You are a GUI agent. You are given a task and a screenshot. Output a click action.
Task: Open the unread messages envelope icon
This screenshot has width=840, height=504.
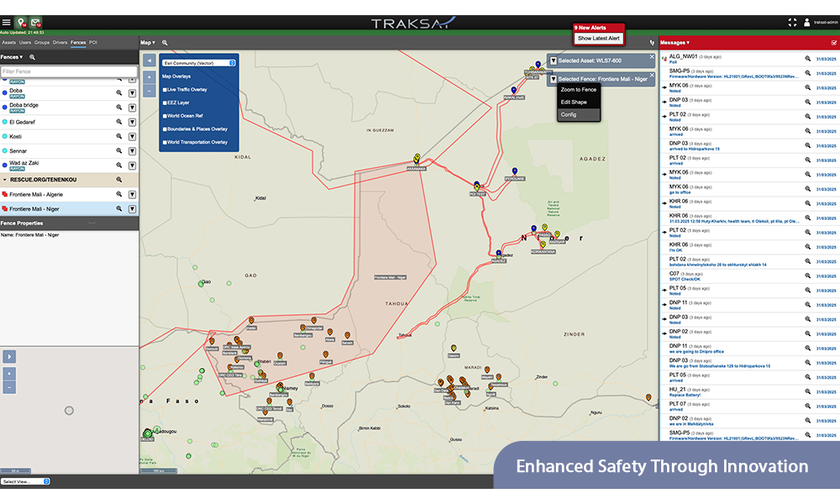(x=35, y=23)
